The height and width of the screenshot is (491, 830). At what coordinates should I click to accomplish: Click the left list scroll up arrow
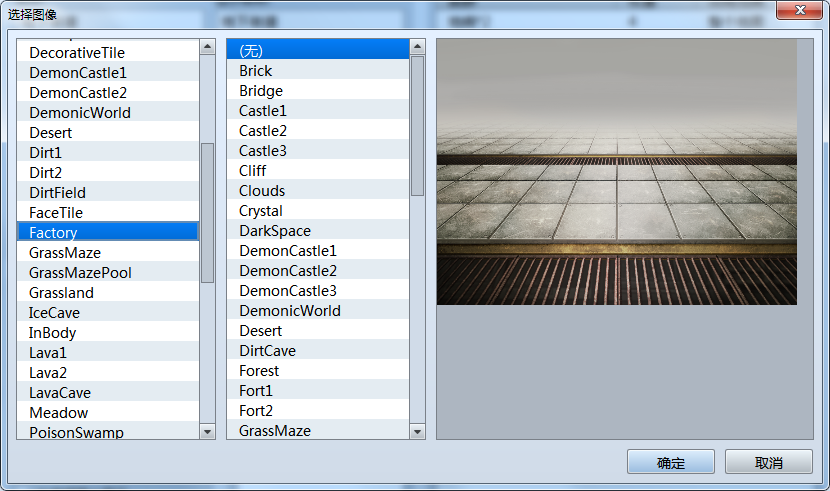pyautogui.click(x=208, y=47)
